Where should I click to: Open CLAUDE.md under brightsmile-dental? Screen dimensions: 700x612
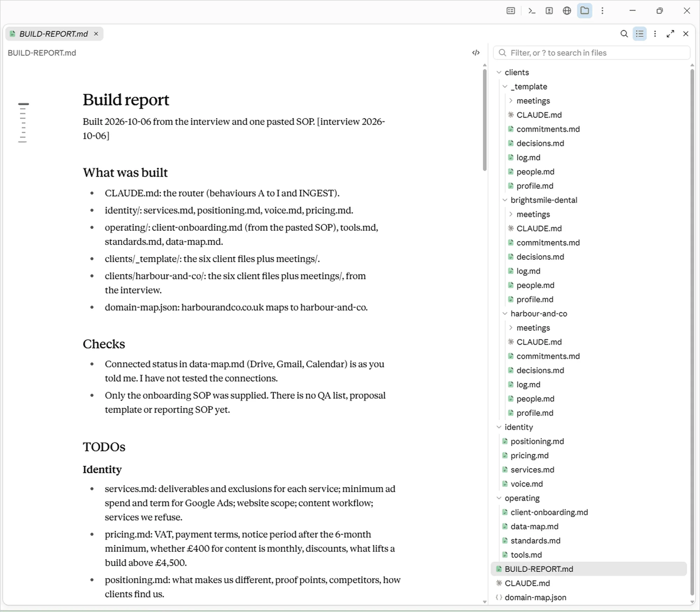click(539, 228)
